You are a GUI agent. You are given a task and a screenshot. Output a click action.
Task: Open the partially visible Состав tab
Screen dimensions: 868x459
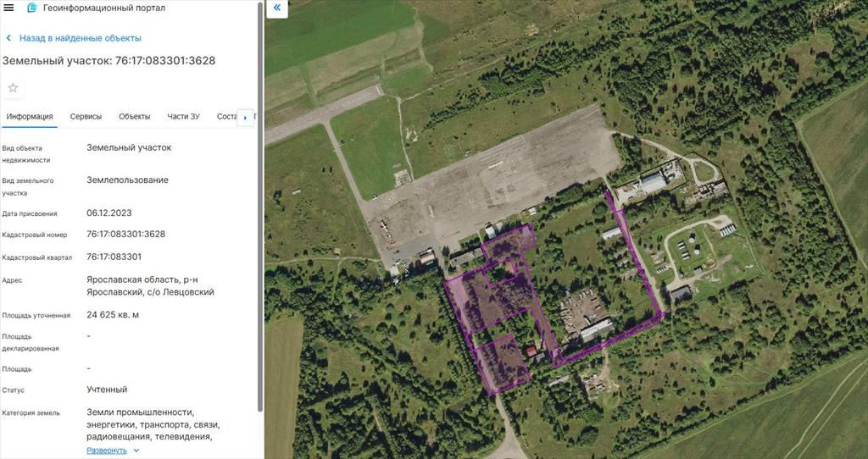coord(226,117)
